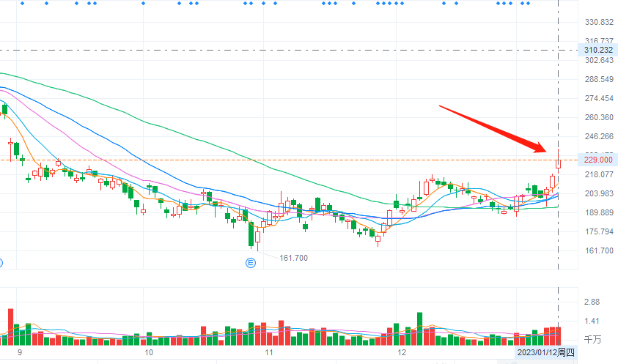The image size is (618, 364).
Task: Click the 161.700 low price annotation
Action: tap(294, 258)
